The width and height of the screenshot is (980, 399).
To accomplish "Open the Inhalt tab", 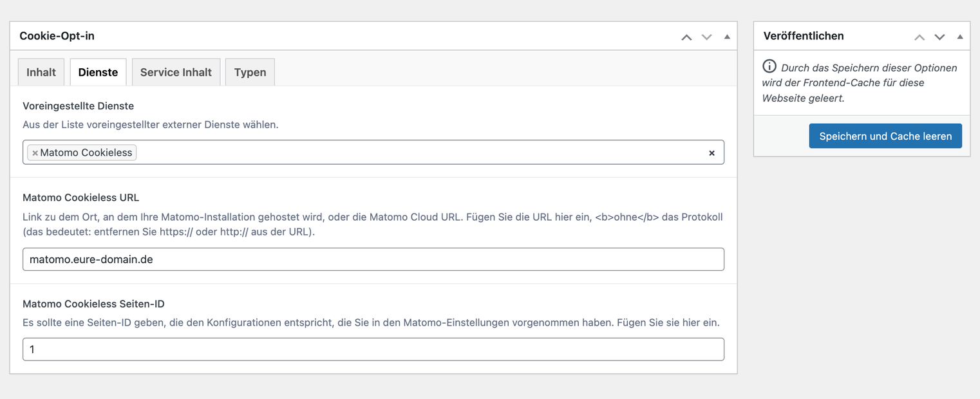I will (41, 72).
